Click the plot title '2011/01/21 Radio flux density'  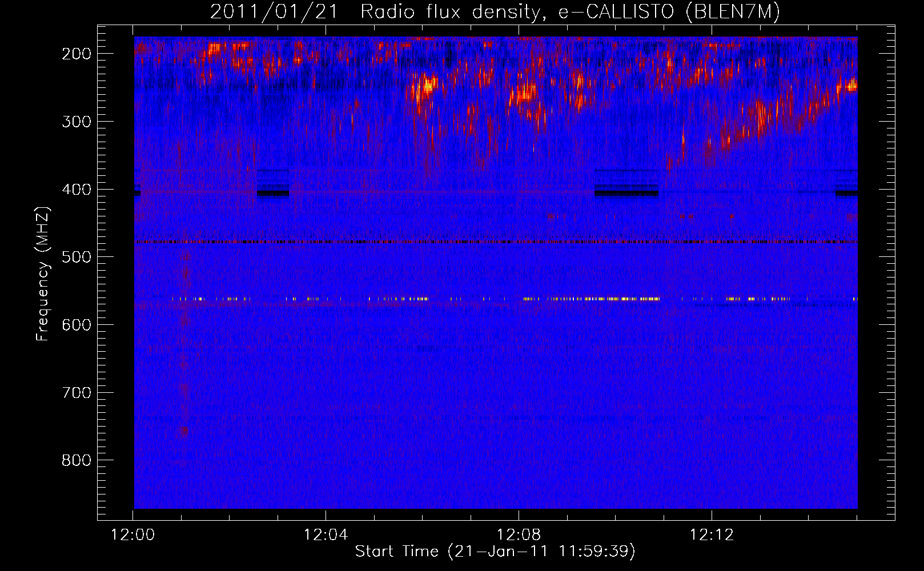tap(495, 12)
